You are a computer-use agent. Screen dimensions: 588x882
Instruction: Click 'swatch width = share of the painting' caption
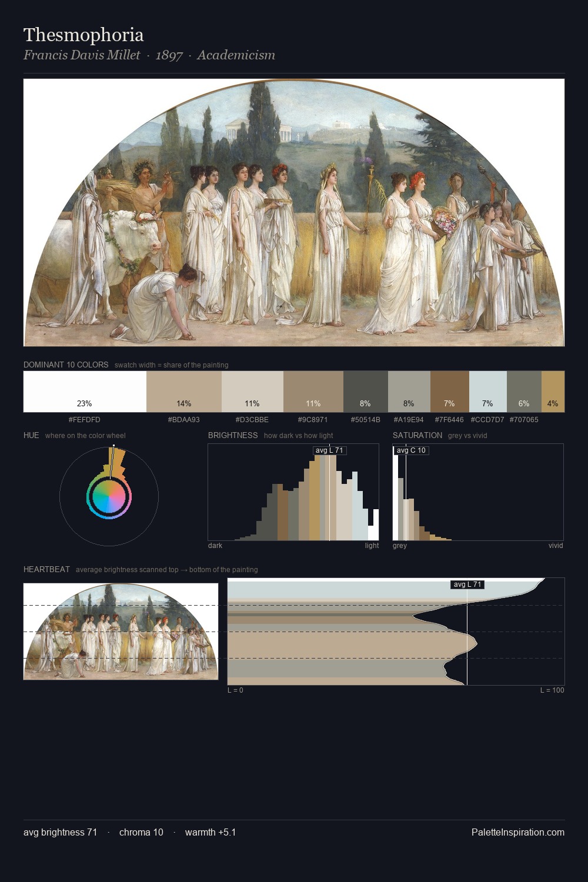coord(172,365)
